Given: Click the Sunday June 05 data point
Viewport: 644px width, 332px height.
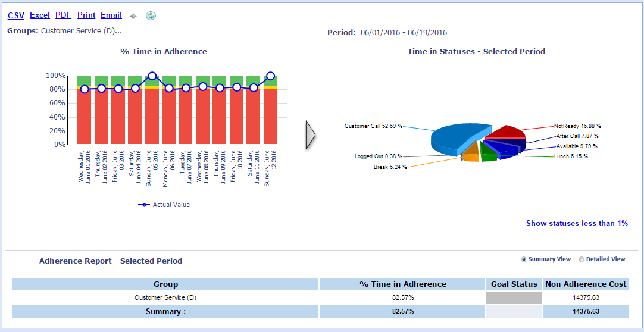Looking at the screenshot, I should 152,76.
